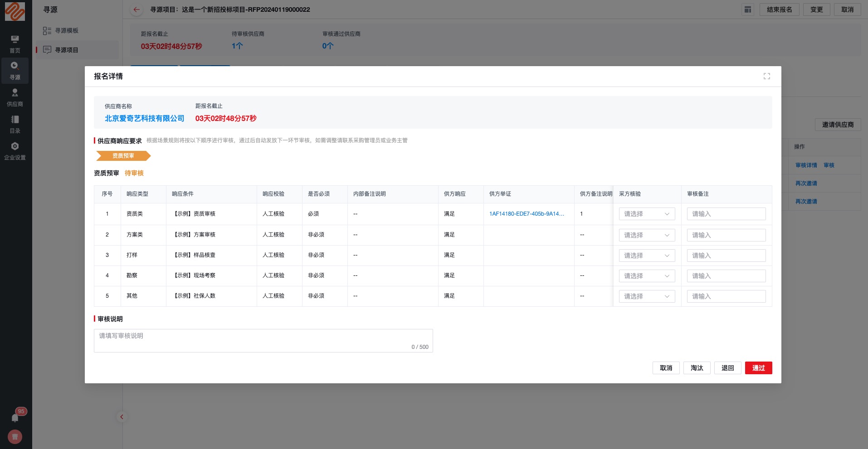Focus 审核备注 input in 打样 row
The width and height of the screenshot is (868, 449).
coord(726,256)
